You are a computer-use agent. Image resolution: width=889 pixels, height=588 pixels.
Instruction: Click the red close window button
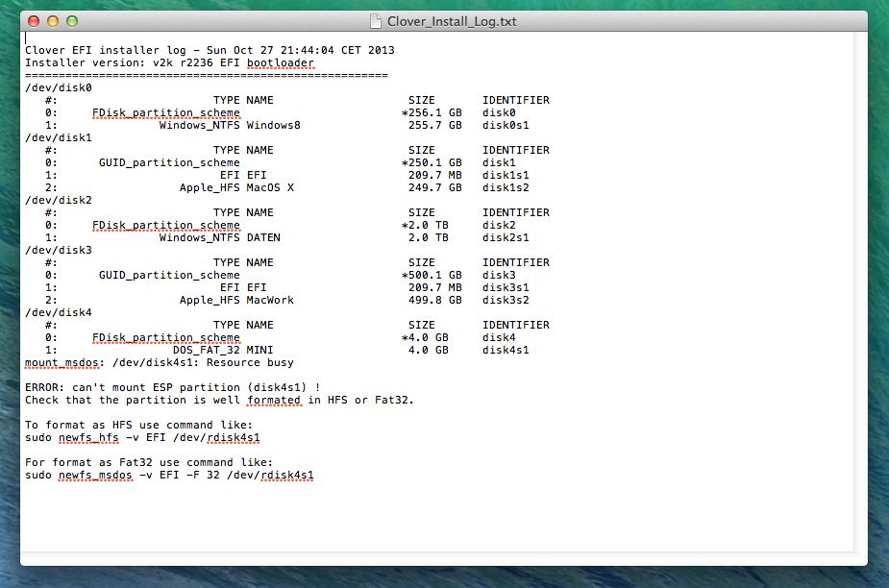(34, 21)
